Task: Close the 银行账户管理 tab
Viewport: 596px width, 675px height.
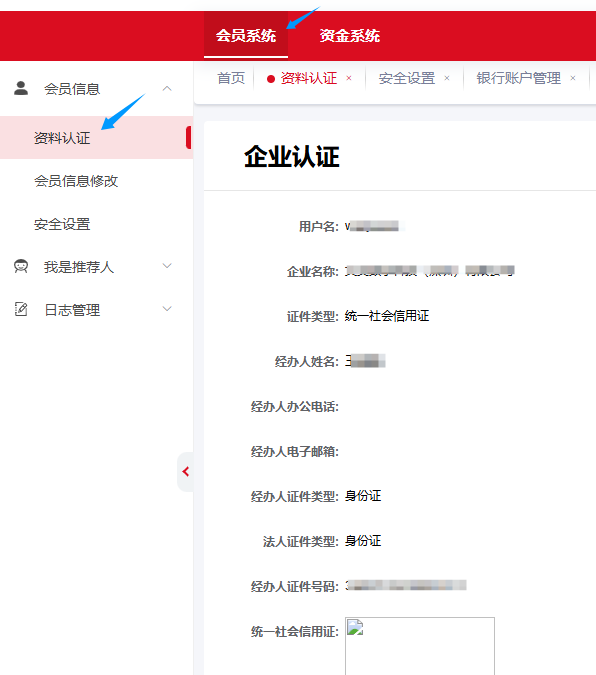Action: (x=573, y=78)
